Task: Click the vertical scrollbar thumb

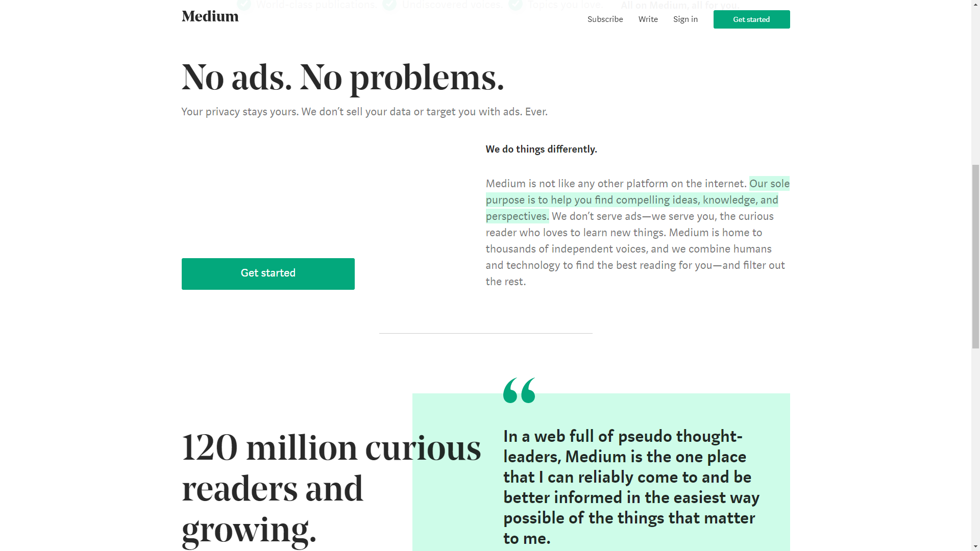Action: [x=975, y=256]
